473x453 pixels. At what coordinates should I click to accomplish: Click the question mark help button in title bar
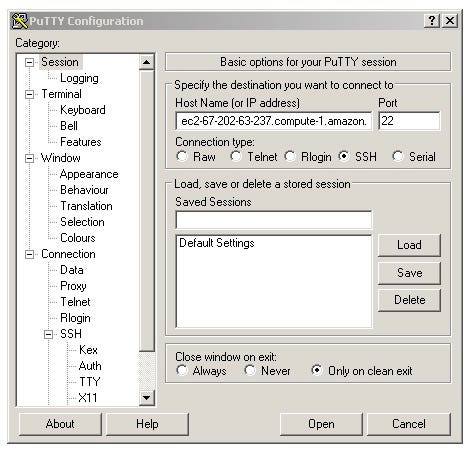(432, 21)
